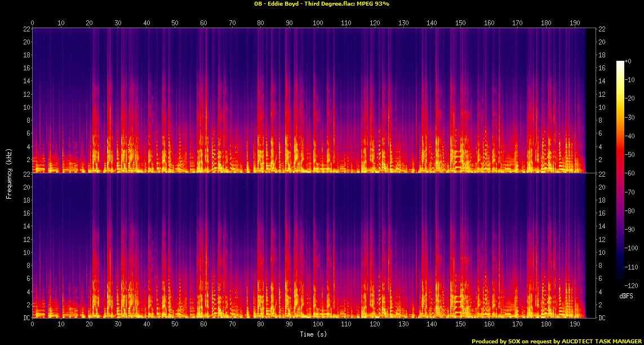
Task: Click the 10 kHz label on upper-left frequency axis
Action: click(x=25, y=107)
